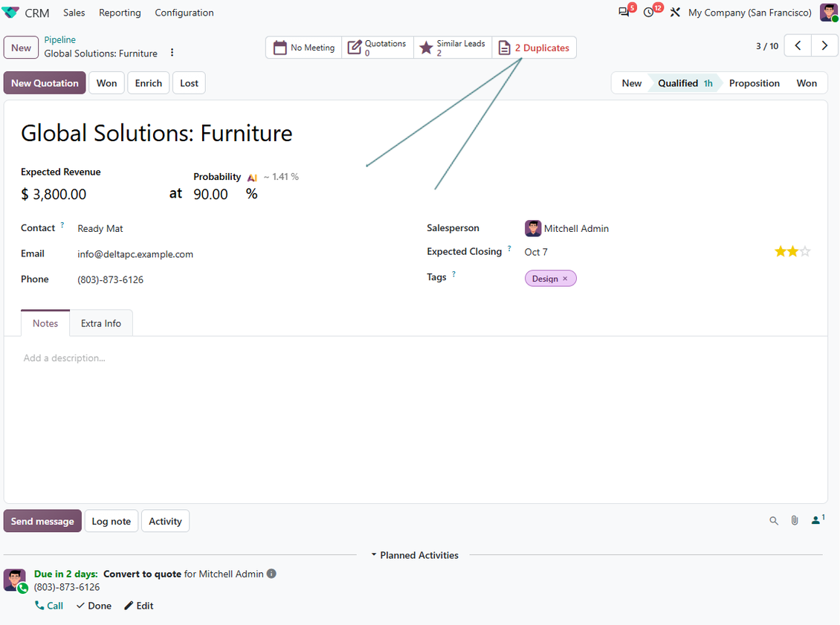This screenshot has width=840, height=625.
Task: Open the Quotations stat button
Action: click(378, 48)
